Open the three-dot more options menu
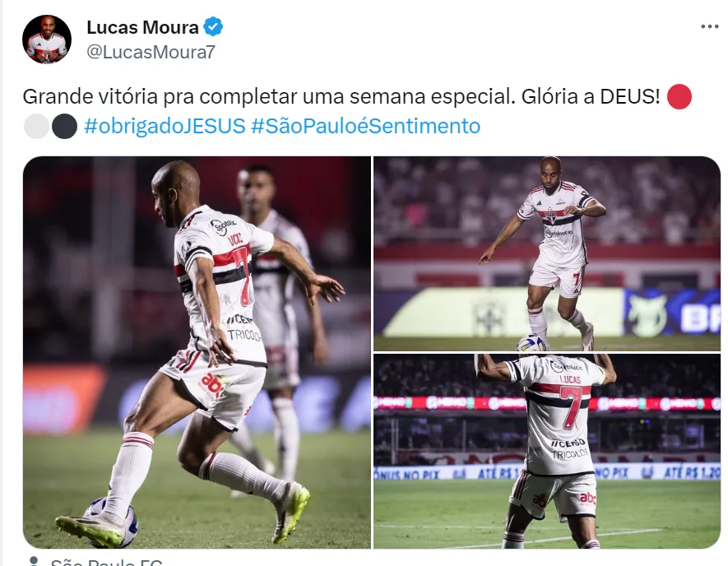This screenshot has width=728, height=566. 709,27
